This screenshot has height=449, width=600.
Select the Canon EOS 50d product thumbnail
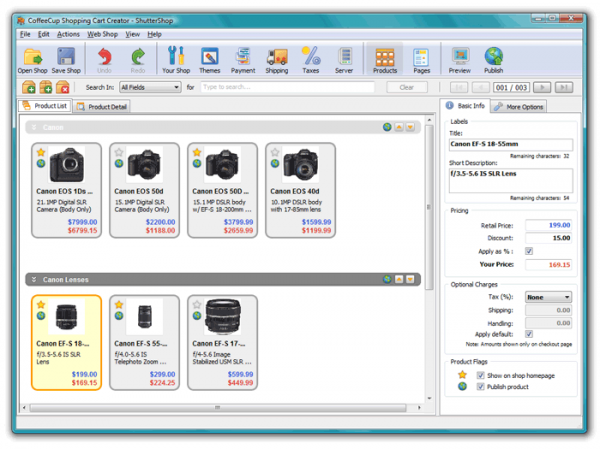(145, 164)
